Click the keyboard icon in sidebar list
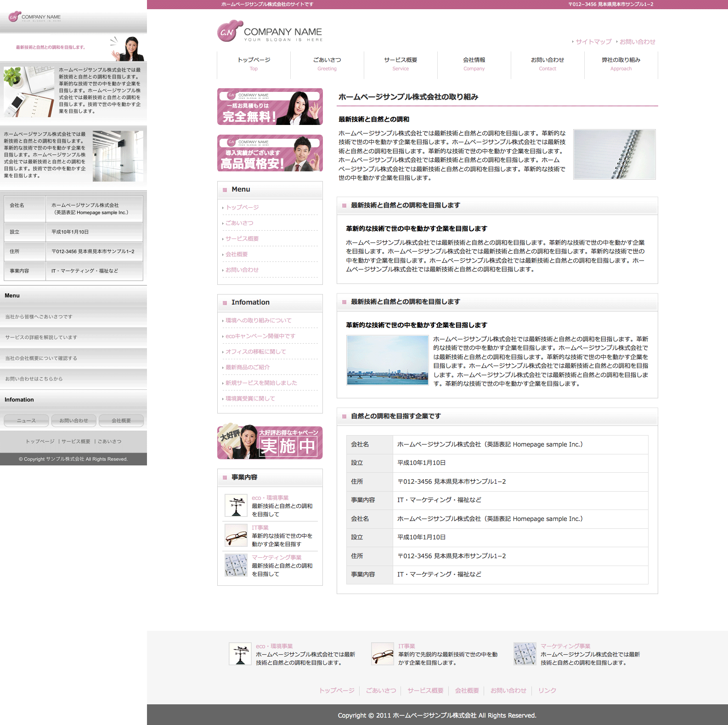728x725 pixels. pyautogui.click(x=236, y=565)
